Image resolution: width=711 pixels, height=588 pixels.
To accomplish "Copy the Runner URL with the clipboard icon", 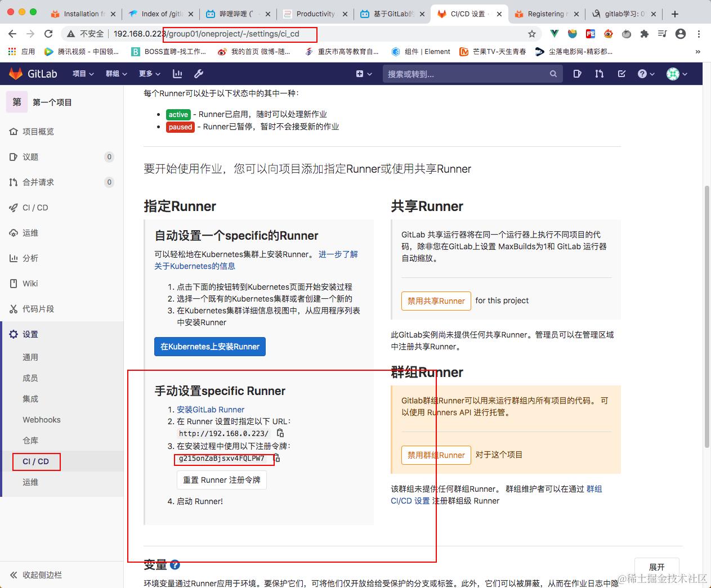I will [x=280, y=433].
